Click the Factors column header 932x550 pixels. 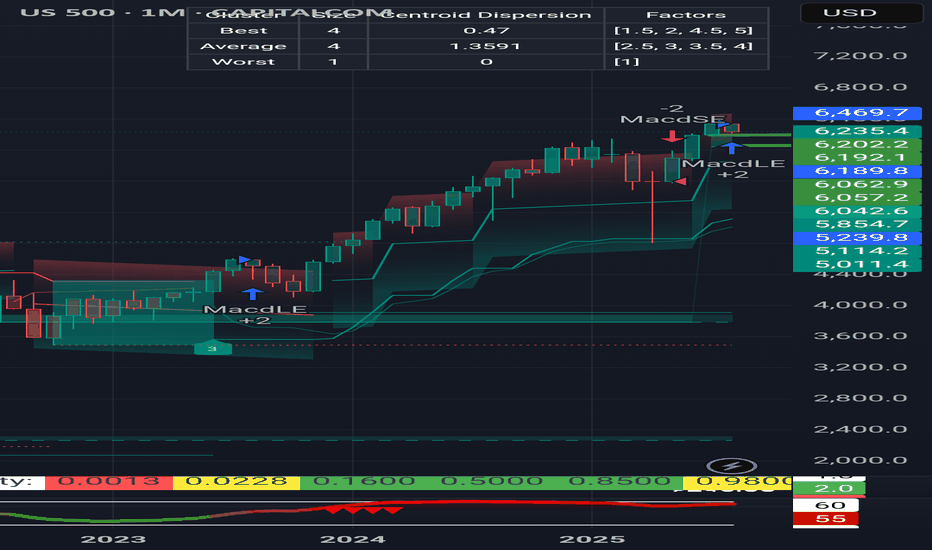(686, 15)
